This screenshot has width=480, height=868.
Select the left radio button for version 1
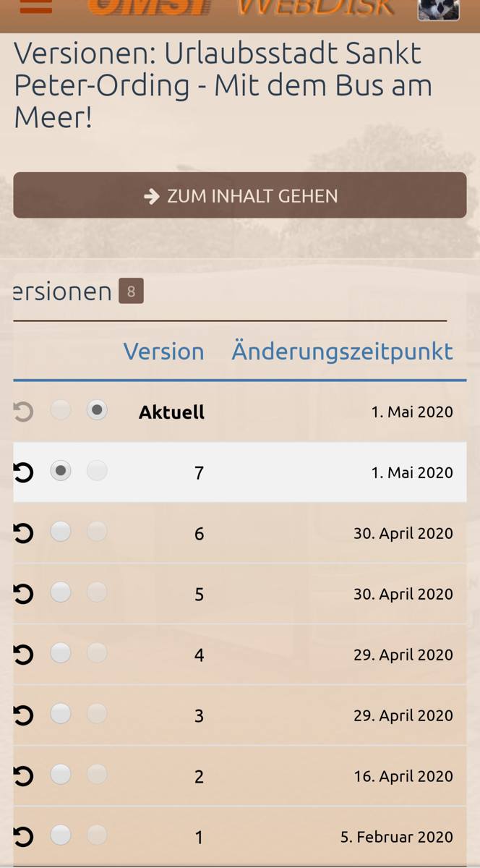61,835
